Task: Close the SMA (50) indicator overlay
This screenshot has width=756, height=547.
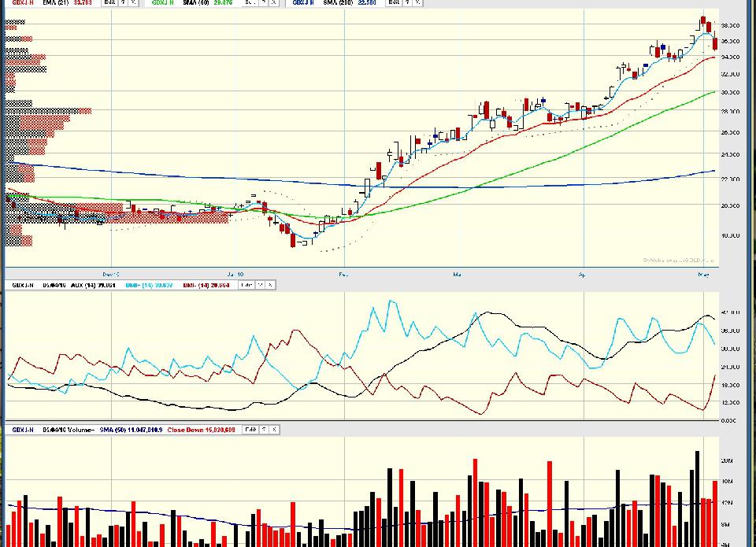Action: click(273, 3)
